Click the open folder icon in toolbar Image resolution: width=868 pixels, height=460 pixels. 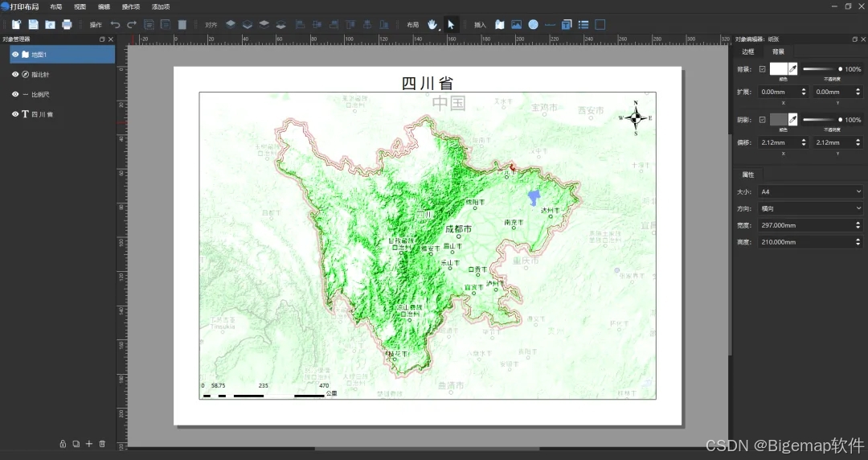tap(51, 24)
